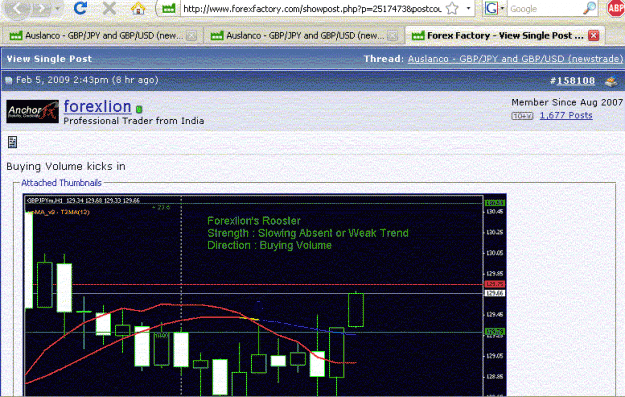Open the back/forward history dropdown arrow
This screenshot has height=397, width=625.
58,8
